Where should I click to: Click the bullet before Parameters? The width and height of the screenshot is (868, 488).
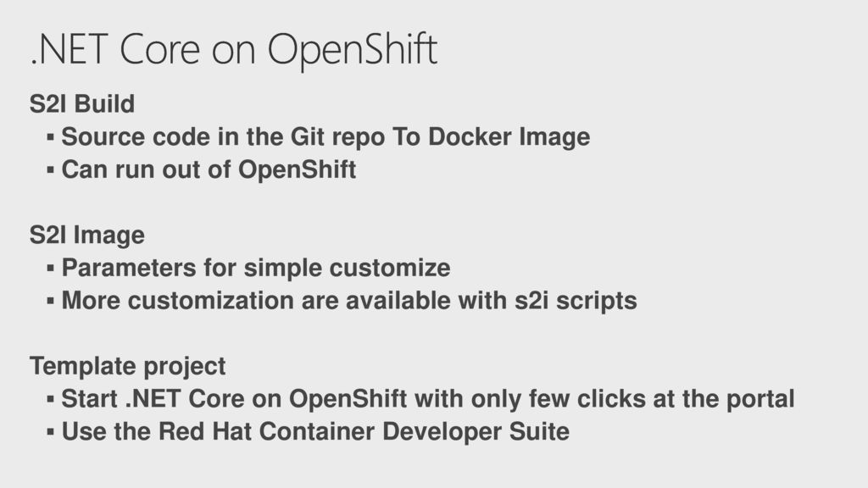[50, 269]
